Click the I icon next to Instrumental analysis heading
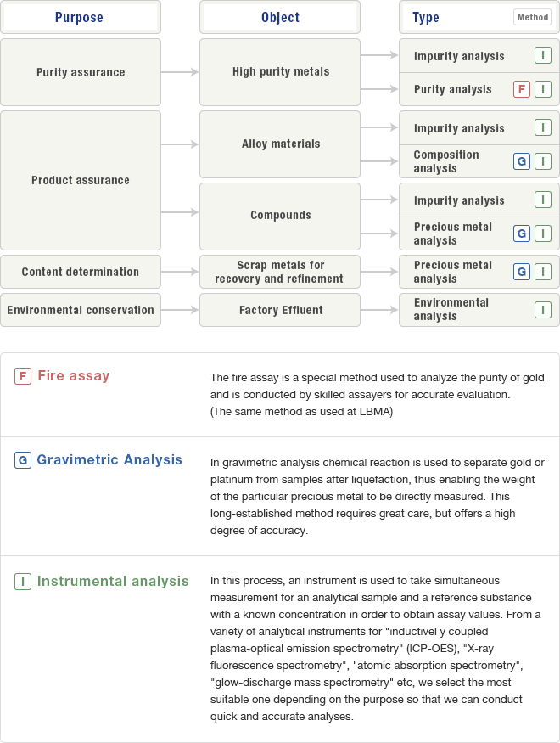This screenshot has width=560, height=743. 23,582
